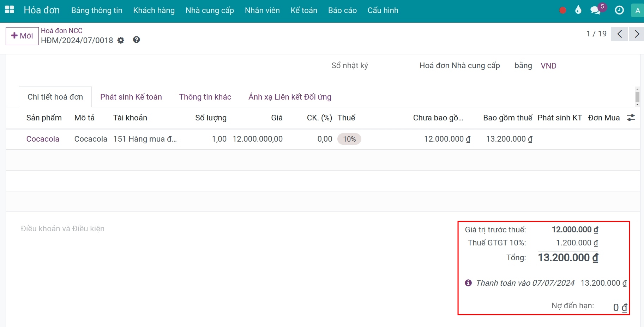Click the 10% tax tag
This screenshot has height=327, width=644.
[x=349, y=139]
